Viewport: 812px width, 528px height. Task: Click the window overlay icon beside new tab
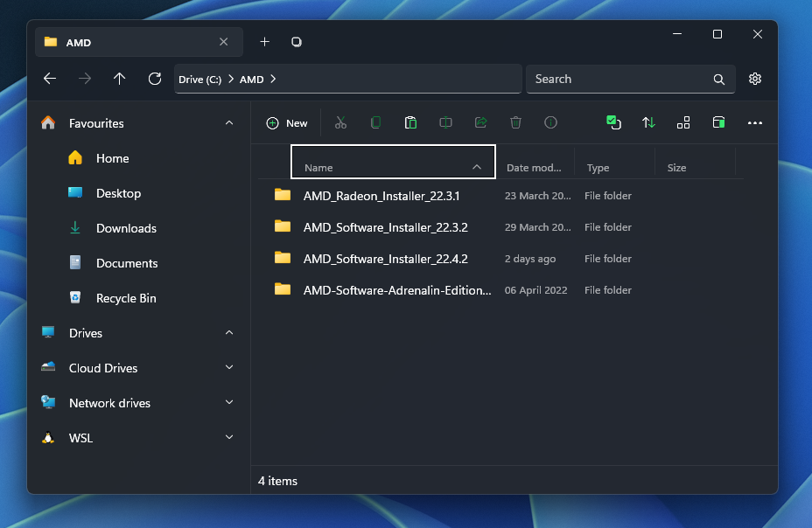coord(297,42)
